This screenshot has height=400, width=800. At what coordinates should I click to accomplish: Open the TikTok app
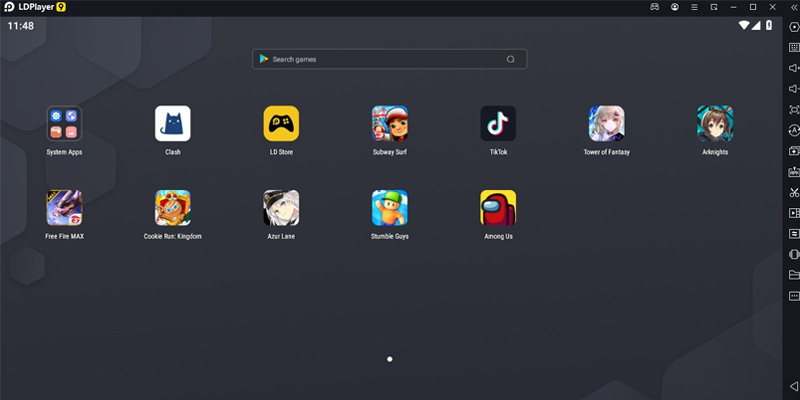tap(498, 123)
